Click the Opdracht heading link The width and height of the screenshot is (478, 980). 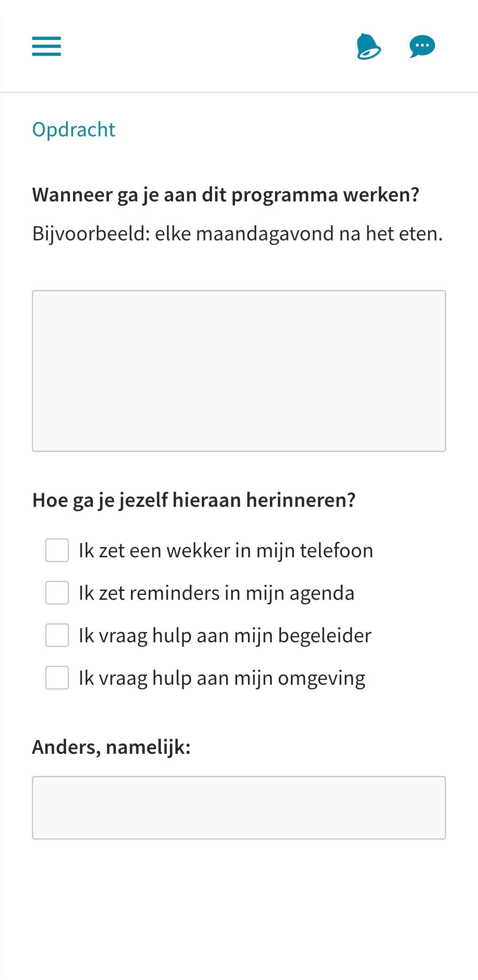click(x=73, y=130)
